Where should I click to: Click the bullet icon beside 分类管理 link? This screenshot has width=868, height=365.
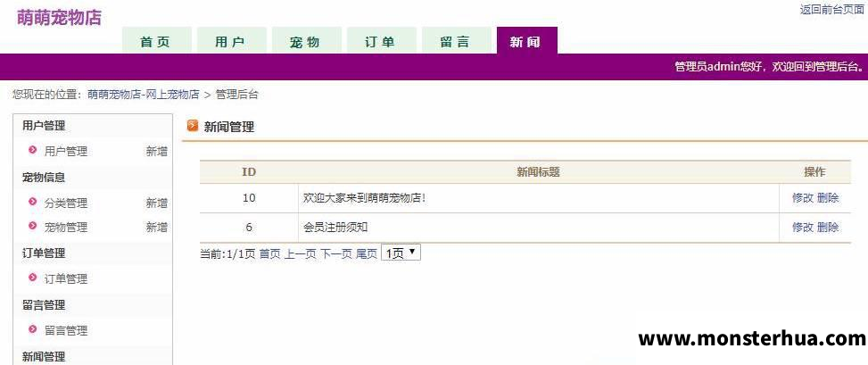tap(33, 203)
